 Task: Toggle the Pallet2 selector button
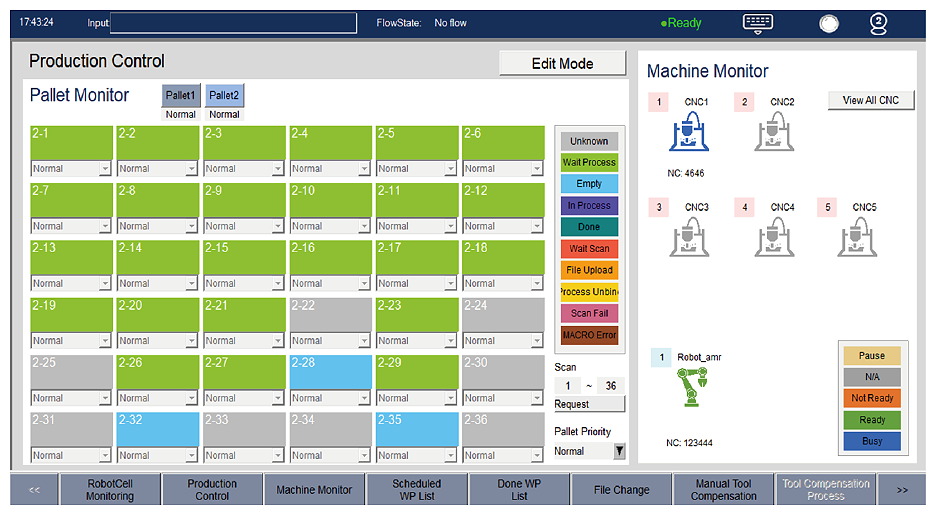[x=224, y=95]
